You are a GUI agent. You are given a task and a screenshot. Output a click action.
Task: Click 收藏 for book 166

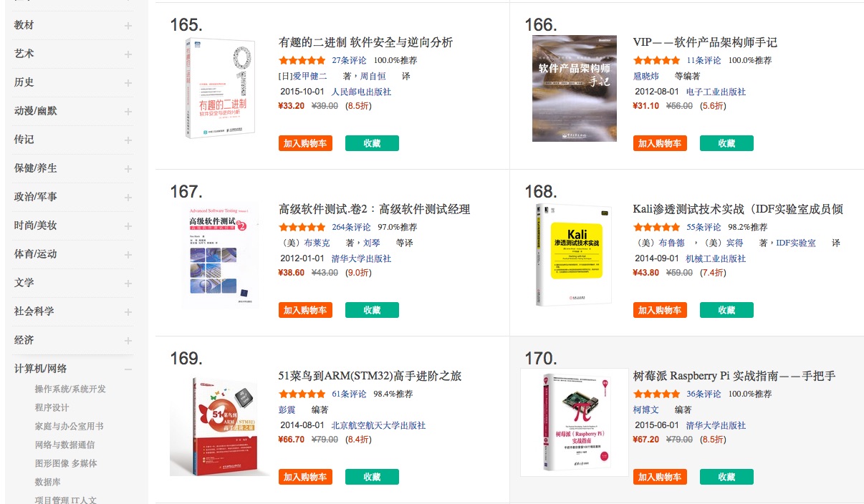coord(726,143)
